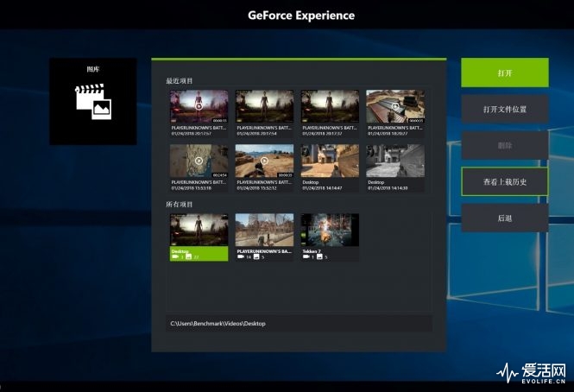Play the PUBG map clip dated 15:53:18
This screenshot has height=392, width=574.
pyautogui.click(x=199, y=161)
